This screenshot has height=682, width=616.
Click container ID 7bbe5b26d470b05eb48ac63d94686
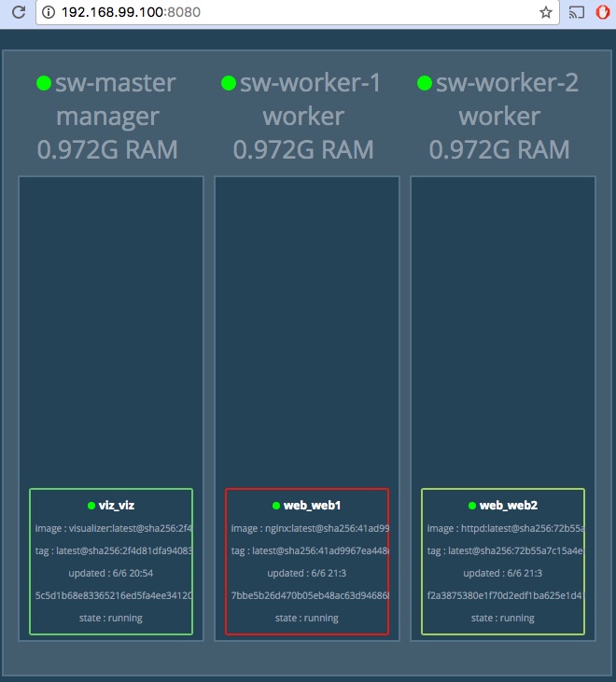tap(310, 595)
